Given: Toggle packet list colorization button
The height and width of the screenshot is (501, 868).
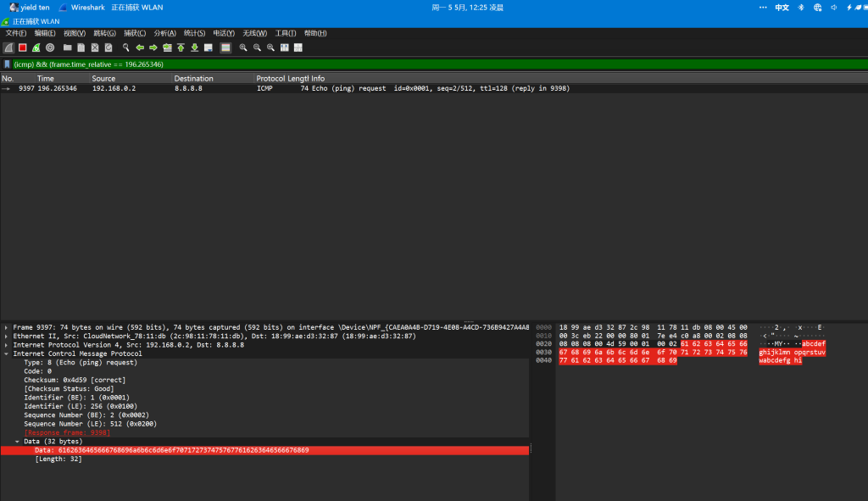Looking at the screenshot, I should (x=225, y=47).
